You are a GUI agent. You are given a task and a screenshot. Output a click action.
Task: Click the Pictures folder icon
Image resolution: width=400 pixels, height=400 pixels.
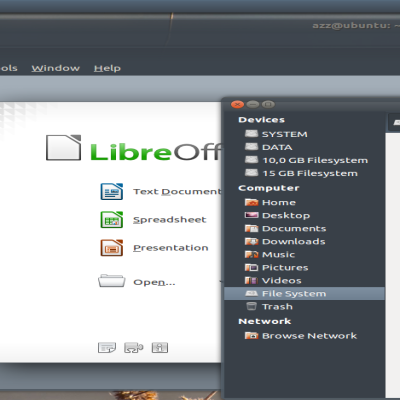click(x=251, y=267)
